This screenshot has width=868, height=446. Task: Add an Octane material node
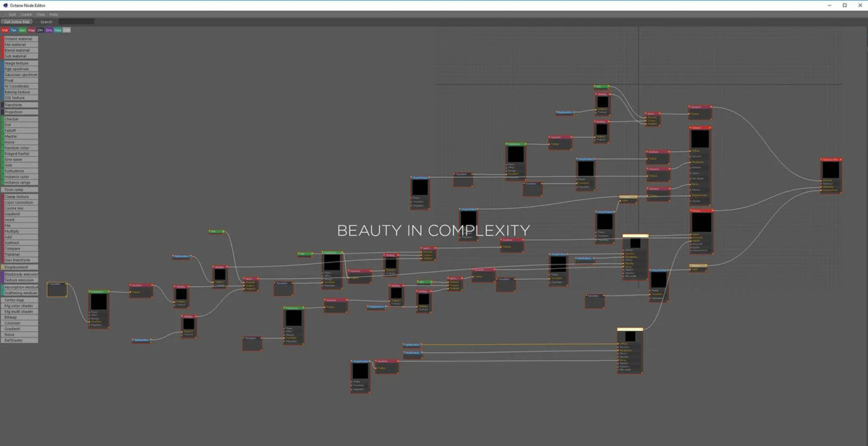(x=20, y=38)
